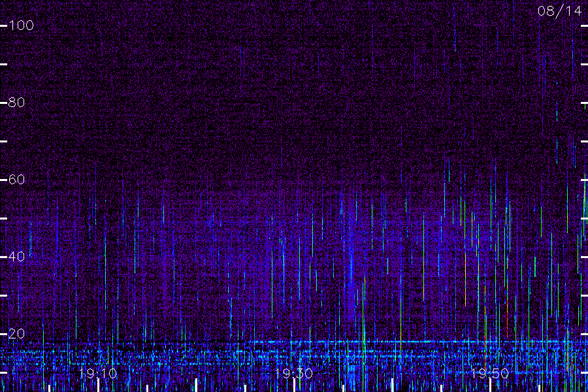Click the 20 frequency axis label

[x=16, y=333]
